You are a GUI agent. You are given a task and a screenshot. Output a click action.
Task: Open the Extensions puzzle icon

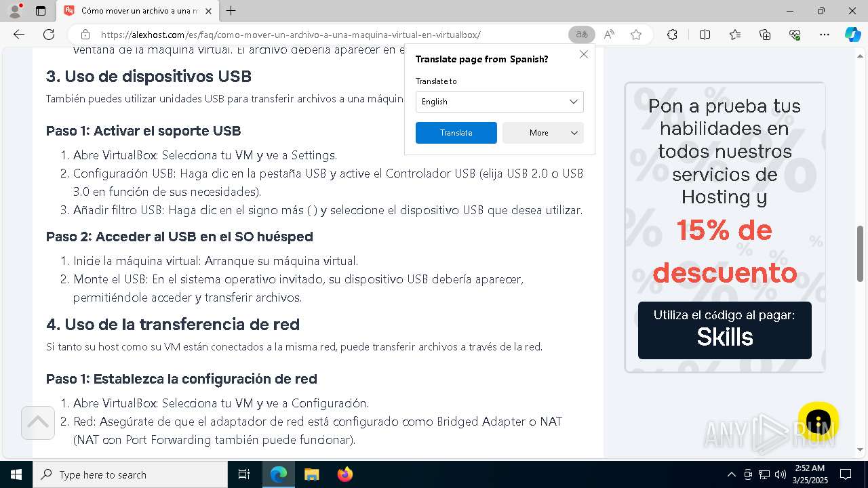pyautogui.click(x=672, y=35)
